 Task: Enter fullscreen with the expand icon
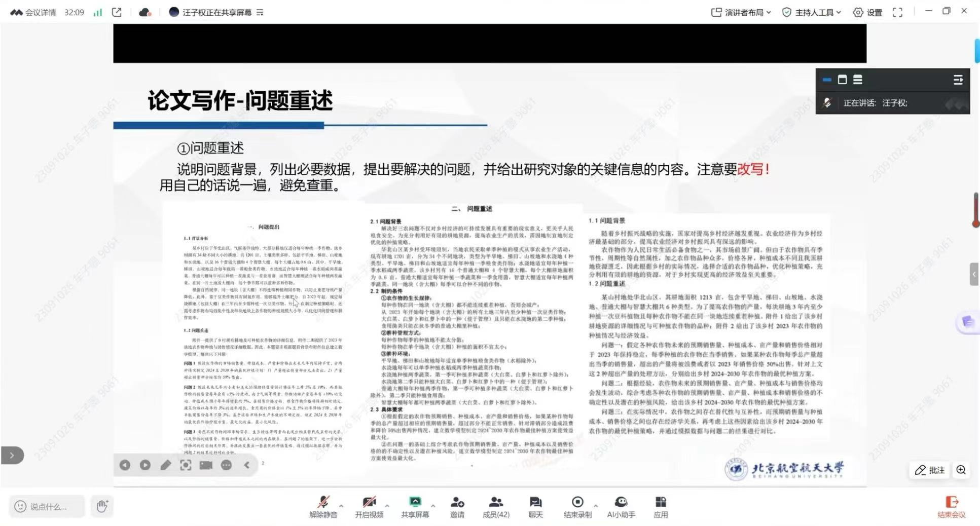point(897,13)
